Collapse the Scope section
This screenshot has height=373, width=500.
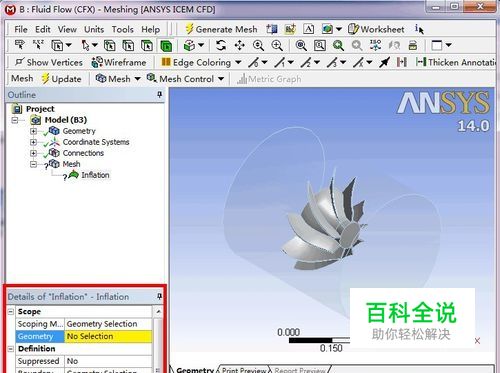point(11,311)
